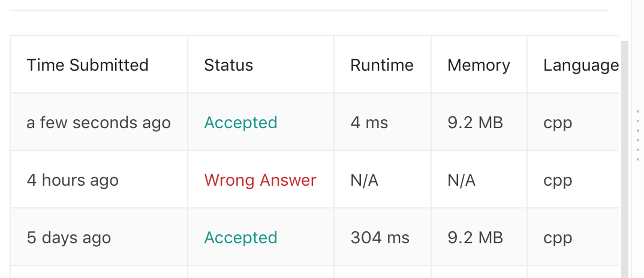Viewport: 644px width, 278px height.
Task: Click the 'a few seconds ago' timestamp
Action: click(x=99, y=123)
